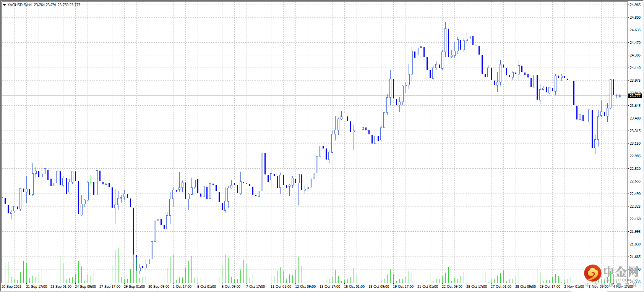The image size is (644, 292).
Task: Click the XAGUSD-S,H4 chart title
Action: pos(19,5)
